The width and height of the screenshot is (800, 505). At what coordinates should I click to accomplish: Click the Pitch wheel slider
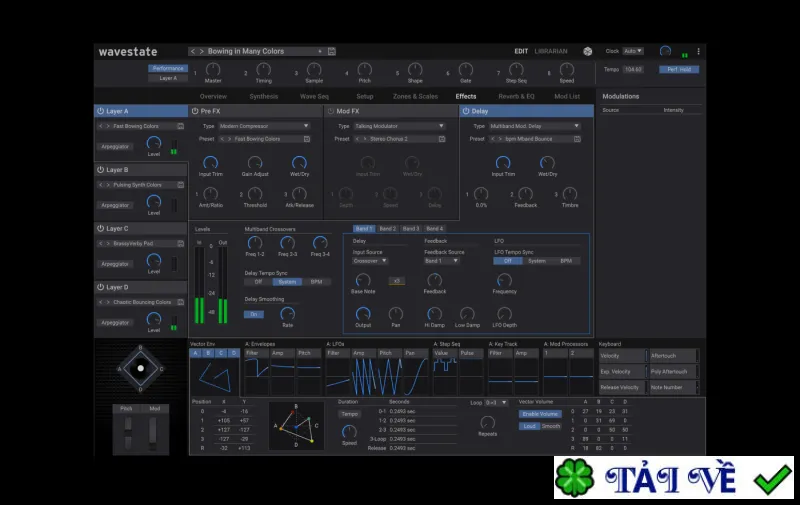(x=128, y=433)
